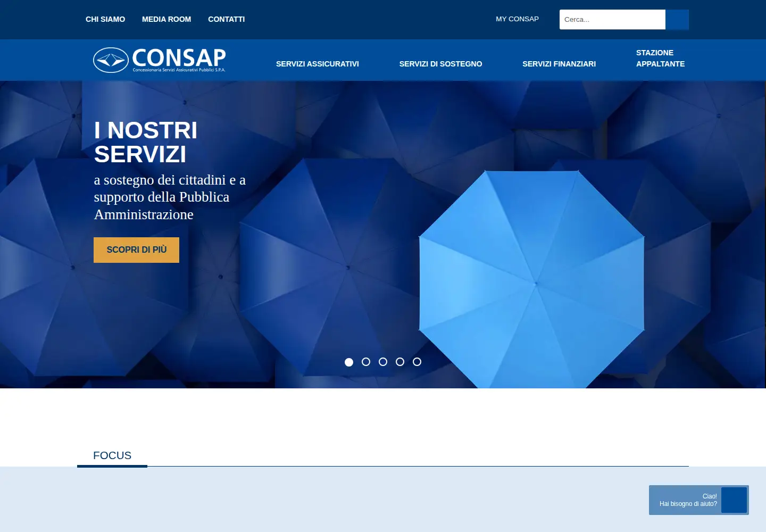Click the SCOPRI DI PIÙ button

coord(136,250)
